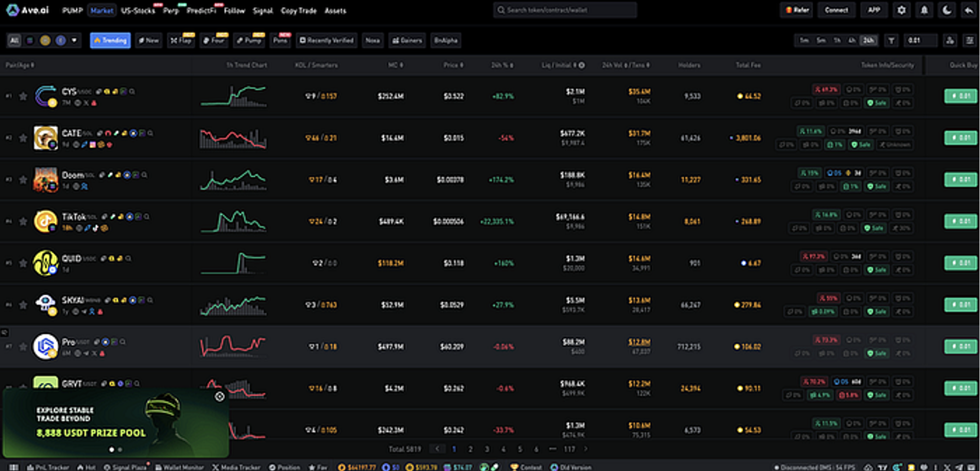
Task: Click the TikTok token logo
Action: click(x=45, y=221)
